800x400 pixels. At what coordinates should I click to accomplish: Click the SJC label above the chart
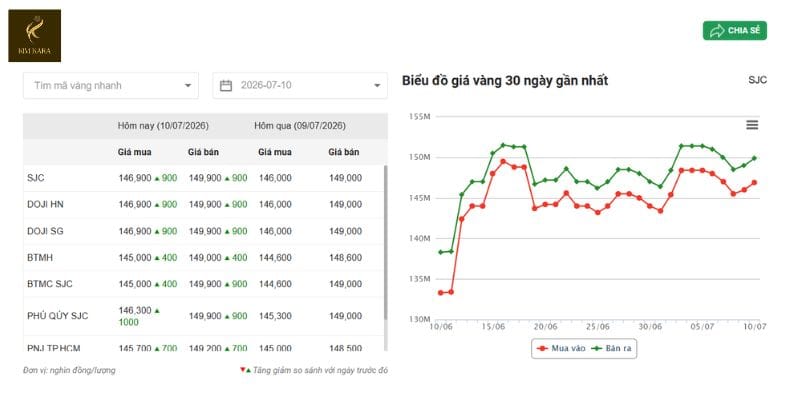click(x=758, y=80)
